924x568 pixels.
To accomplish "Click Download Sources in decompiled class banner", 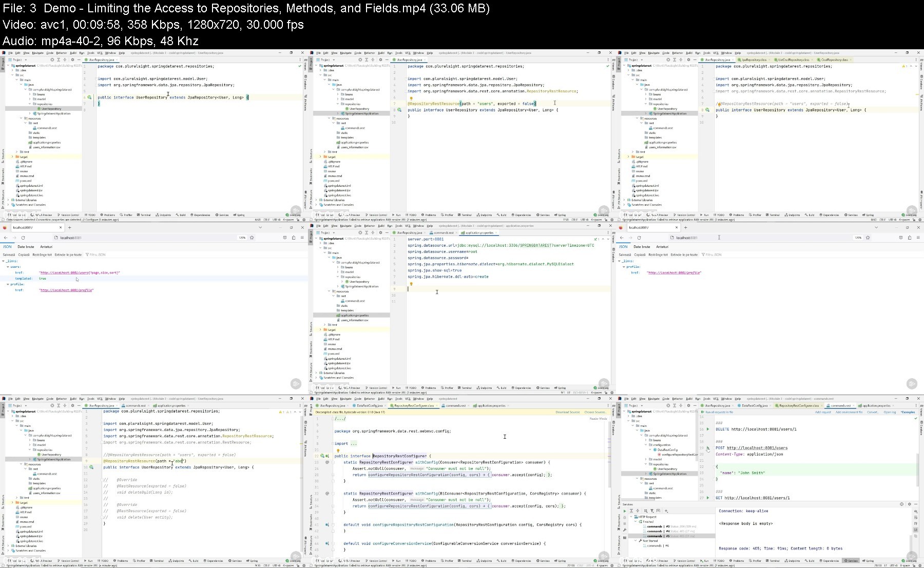I will pos(568,412).
